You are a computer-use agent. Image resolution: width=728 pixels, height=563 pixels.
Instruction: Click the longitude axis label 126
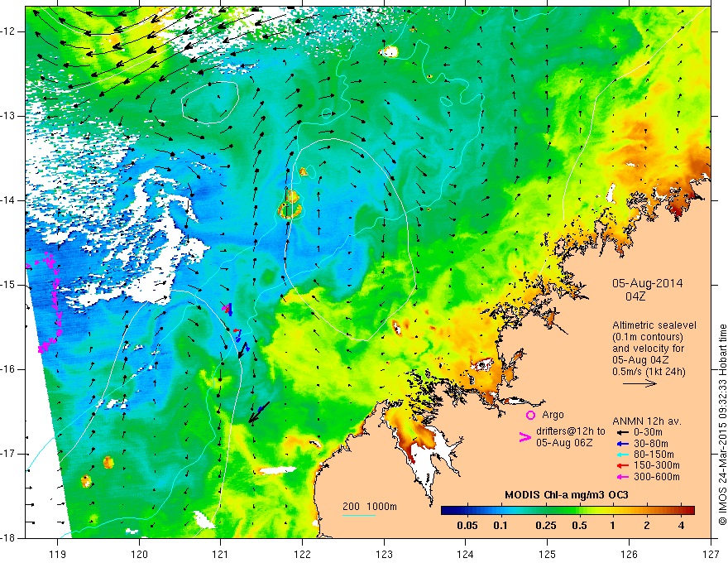pyautogui.click(x=629, y=554)
